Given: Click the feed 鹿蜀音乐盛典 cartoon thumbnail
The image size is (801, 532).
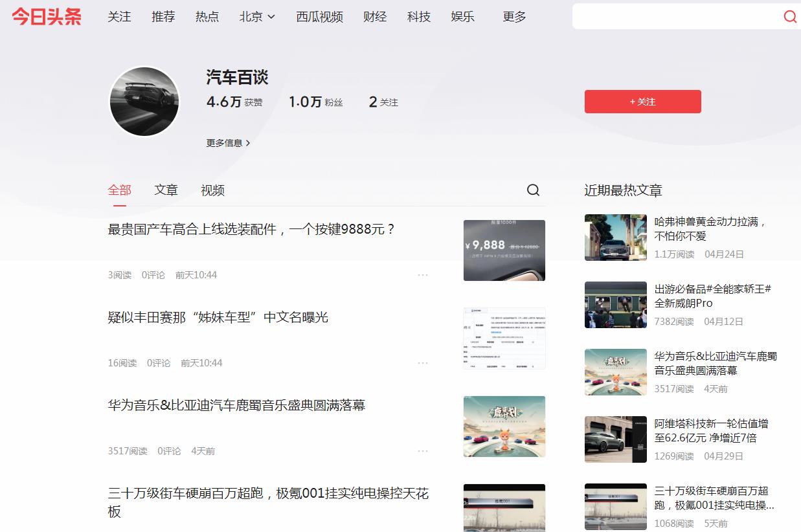Looking at the screenshot, I should click(504, 427).
